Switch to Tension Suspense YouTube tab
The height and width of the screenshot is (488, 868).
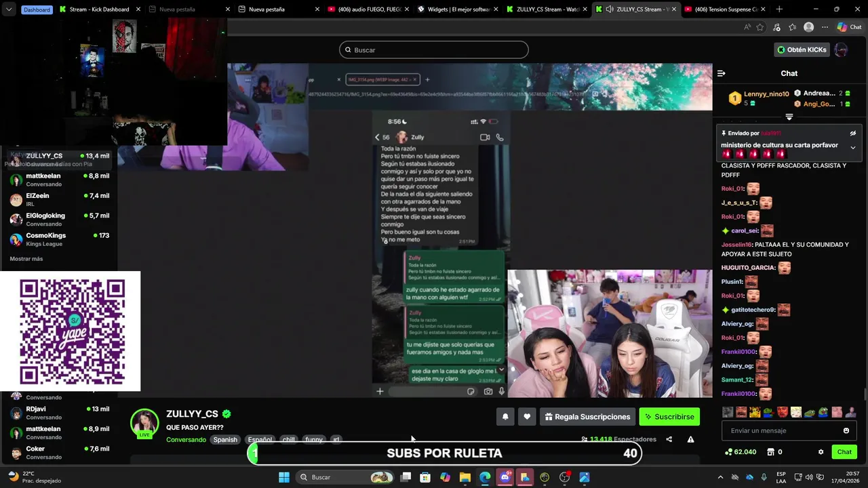click(x=724, y=9)
